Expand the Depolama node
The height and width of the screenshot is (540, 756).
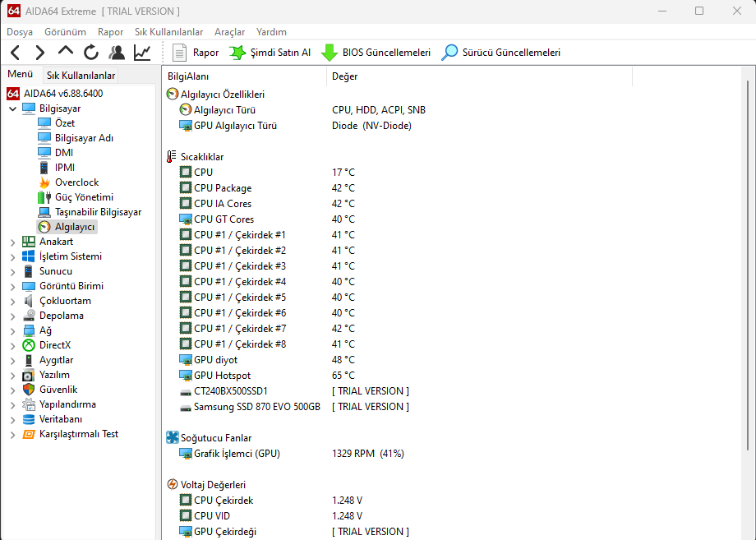click(12, 316)
